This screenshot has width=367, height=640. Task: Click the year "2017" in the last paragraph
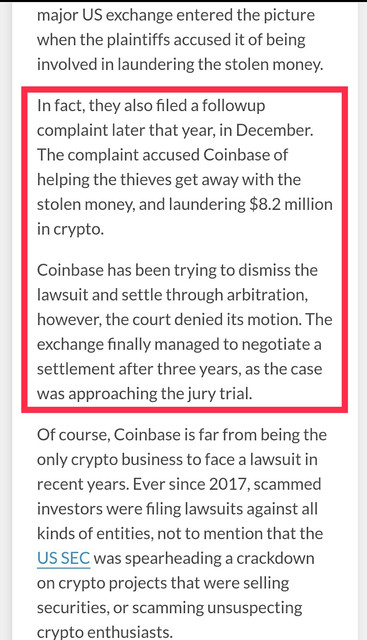[228, 484]
